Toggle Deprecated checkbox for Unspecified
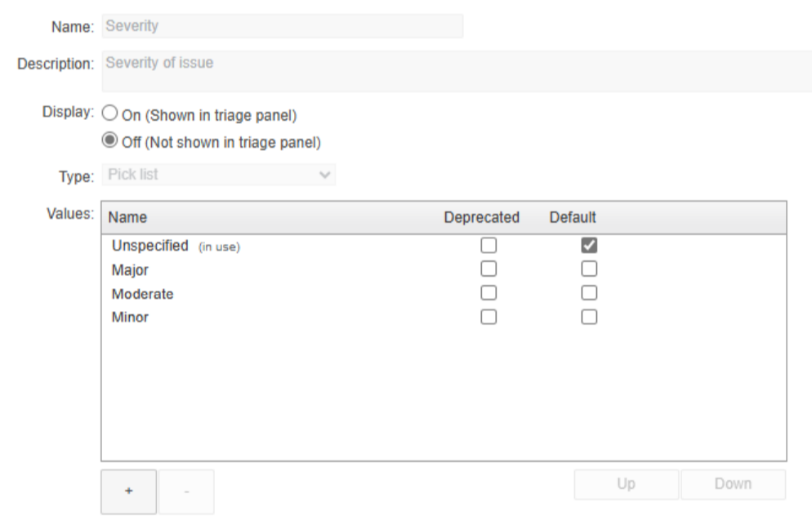The height and width of the screenshot is (520, 812). point(489,245)
